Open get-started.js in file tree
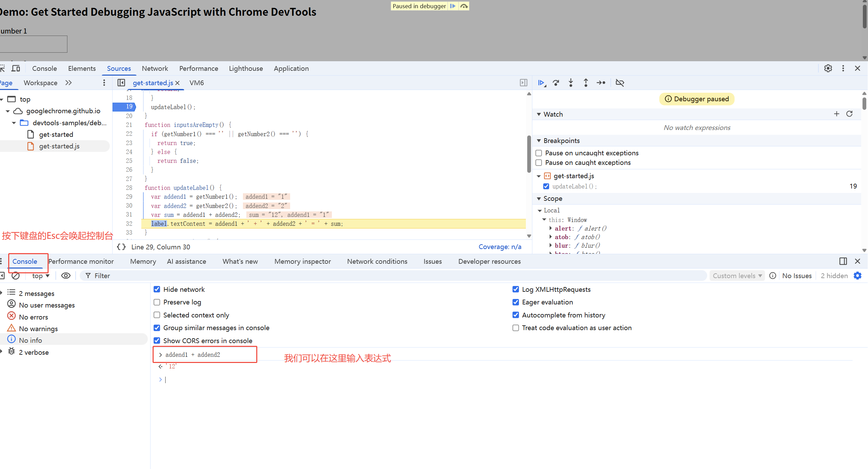Viewport: 868px width, 469px height. (59, 146)
